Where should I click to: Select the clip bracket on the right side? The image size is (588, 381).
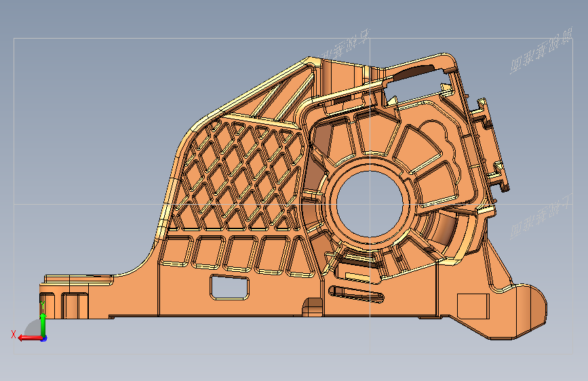point(490,144)
